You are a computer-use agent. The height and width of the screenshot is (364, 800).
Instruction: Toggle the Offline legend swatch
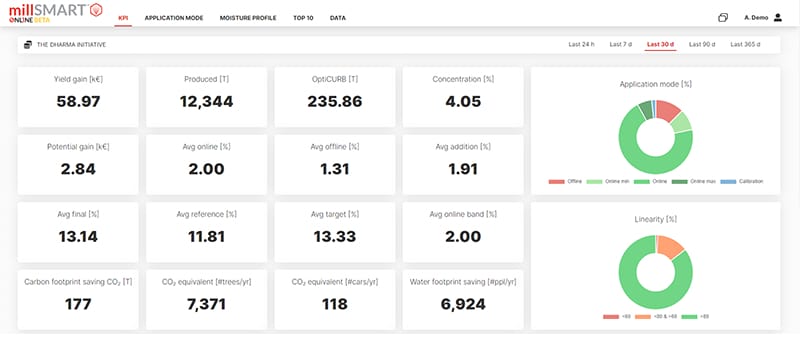(557, 181)
